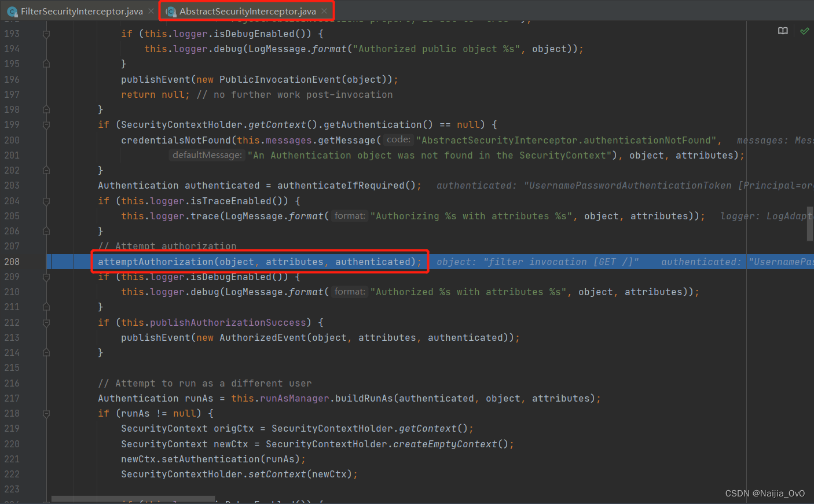Click 'return null;' statement on line 197
The width and height of the screenshot is (814, 504).
click(x=155, y=94)
